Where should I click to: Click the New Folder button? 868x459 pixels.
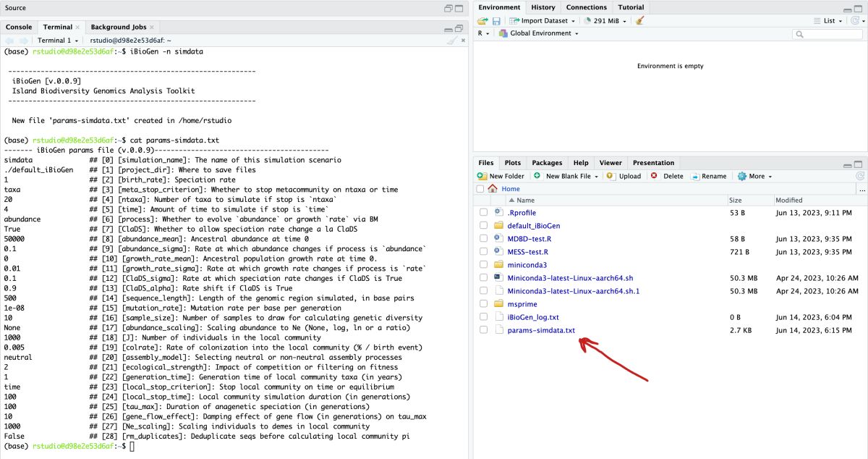point(501,176)
